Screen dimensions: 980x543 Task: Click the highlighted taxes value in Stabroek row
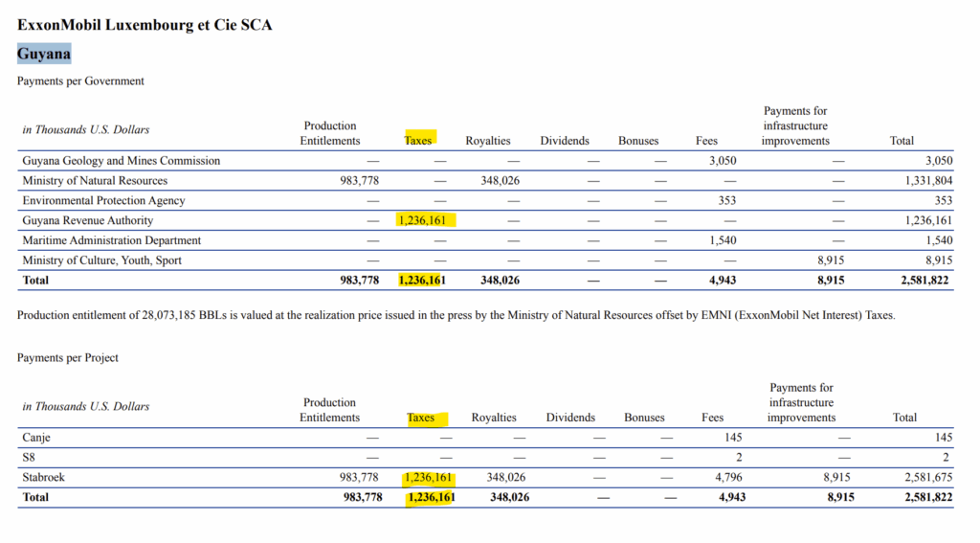coord(429,477)
